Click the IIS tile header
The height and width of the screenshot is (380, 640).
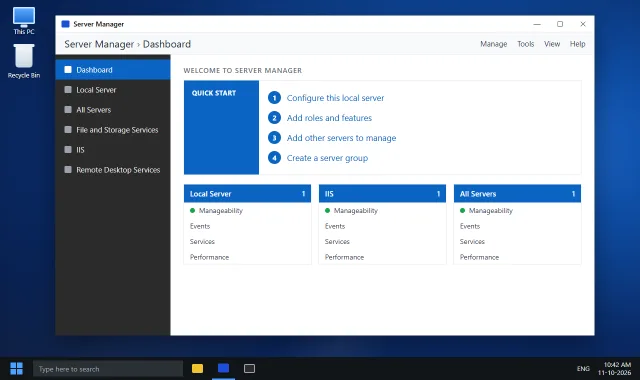coord(382,194)
